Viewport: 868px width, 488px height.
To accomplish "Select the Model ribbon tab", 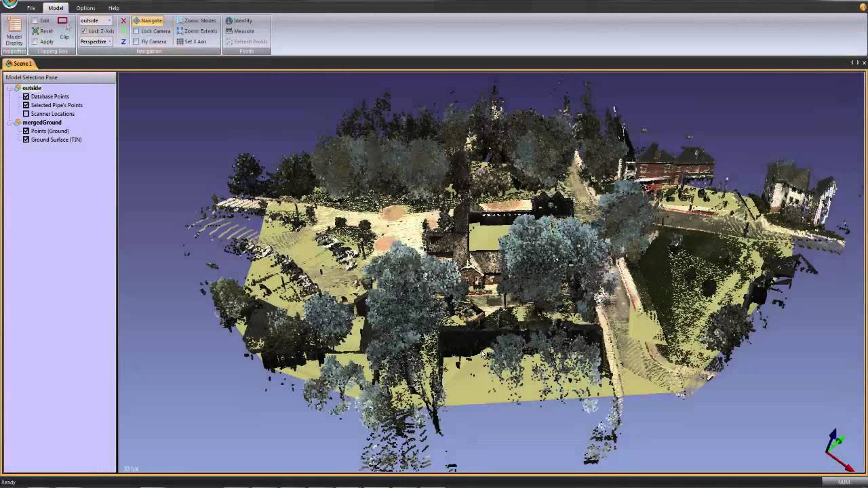I will tap(56, 8).
